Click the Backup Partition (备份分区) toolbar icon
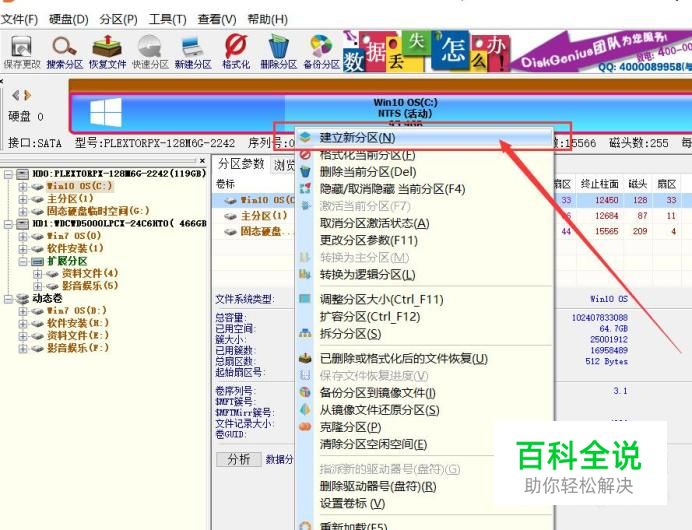 (321, 52)
